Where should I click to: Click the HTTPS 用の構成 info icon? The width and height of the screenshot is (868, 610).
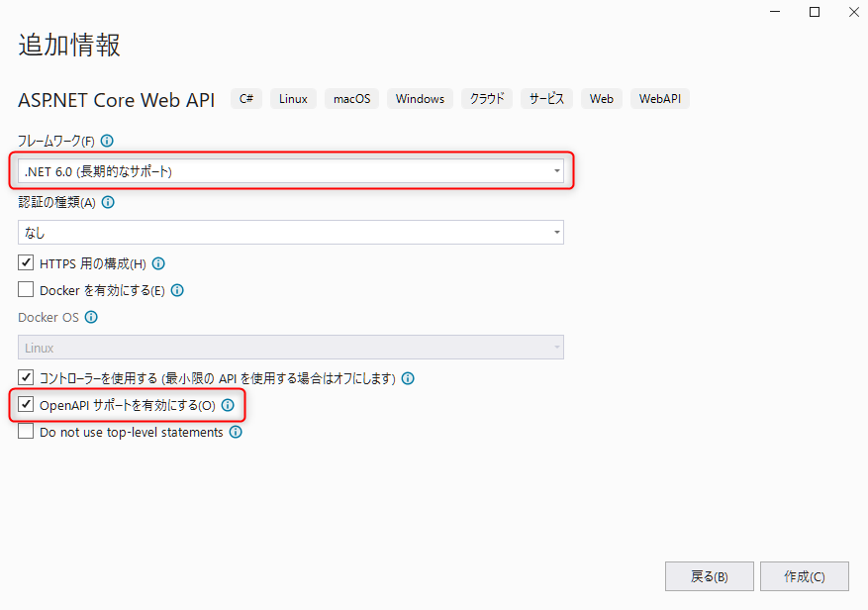[x=158, y=262]
